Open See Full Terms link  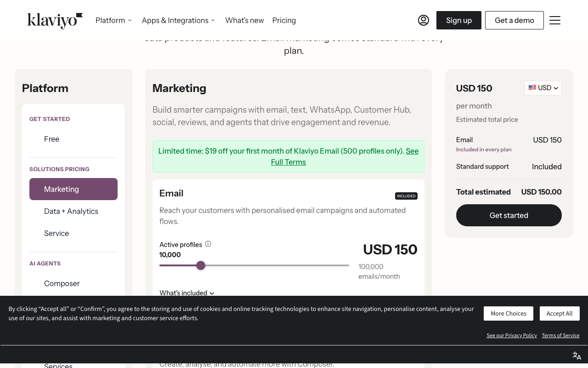[288, 162]
